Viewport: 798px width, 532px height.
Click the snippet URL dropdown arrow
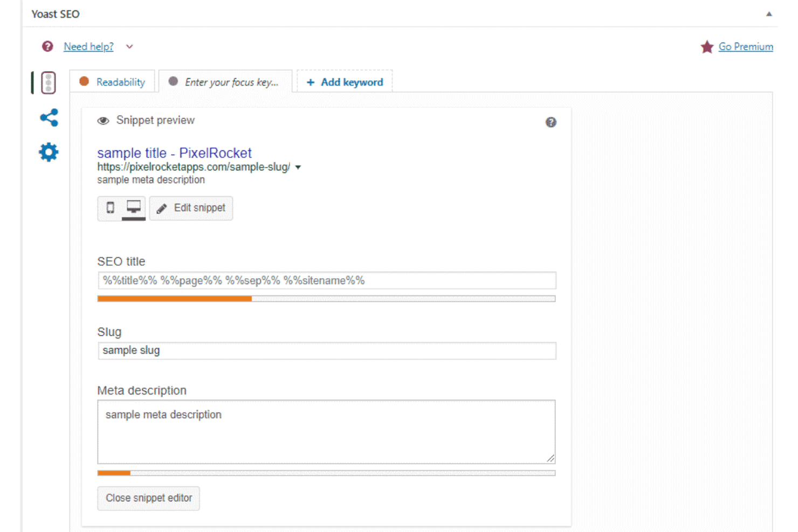click(298, 168)
